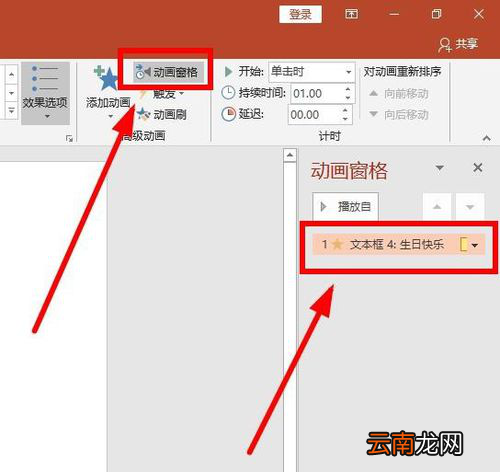Increase the Duration value with up spinner
Viewport: 500px width, 472px height.
pyautogui.click(x=348, y=89)
